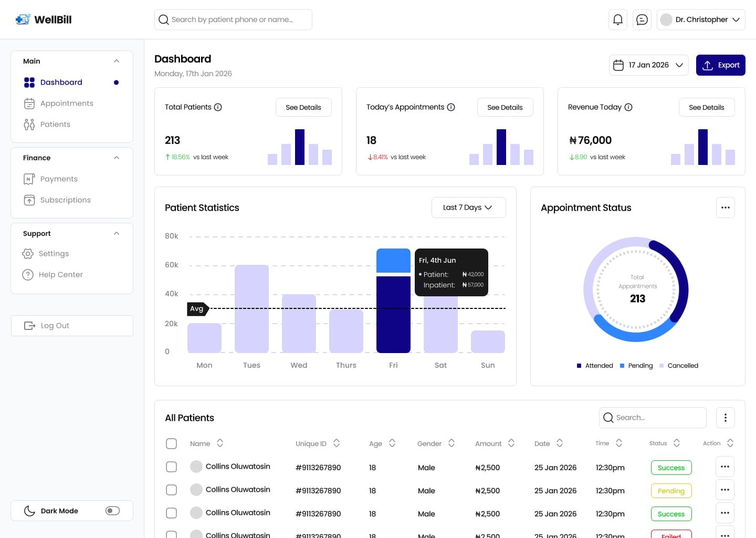This screenshot has height=538, width=756.
Task: Click See Details for Total Patients
Action: coord(303,107)
